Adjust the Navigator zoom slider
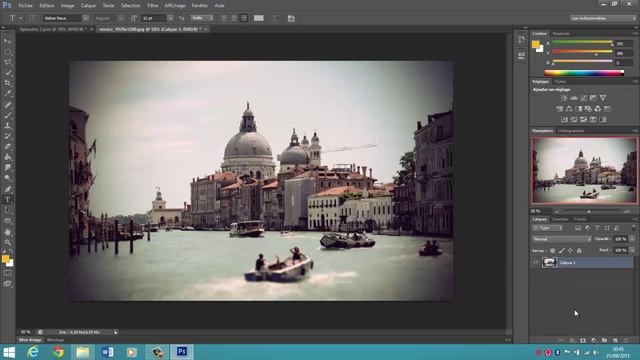Screen dimensions: 640x360 pyautogui.click(x=589, y=211)
